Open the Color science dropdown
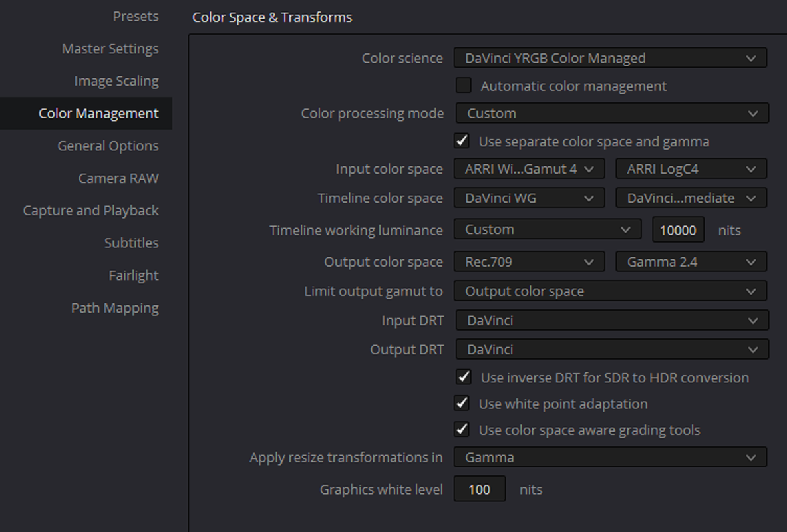The width and height of the screenshot is (787, 532). pyautogui.click(x=610, y=58)
